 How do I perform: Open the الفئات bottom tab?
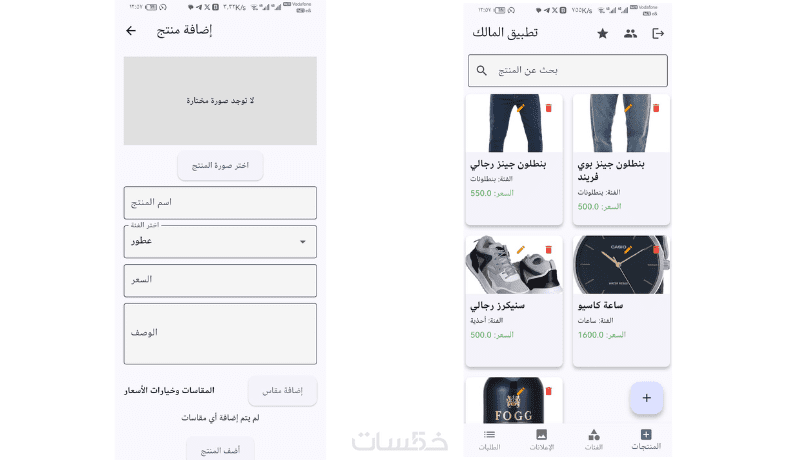594,440
